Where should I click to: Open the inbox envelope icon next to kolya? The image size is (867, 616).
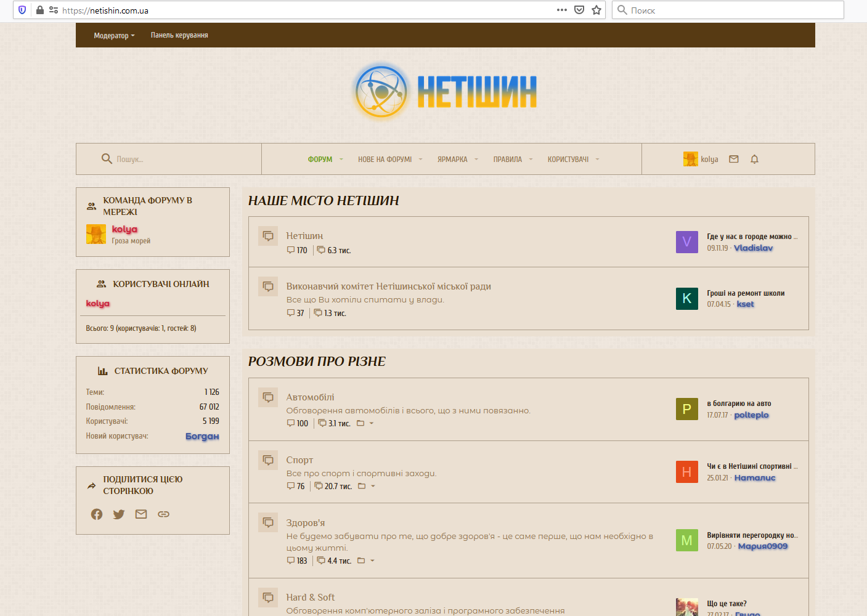733,159
